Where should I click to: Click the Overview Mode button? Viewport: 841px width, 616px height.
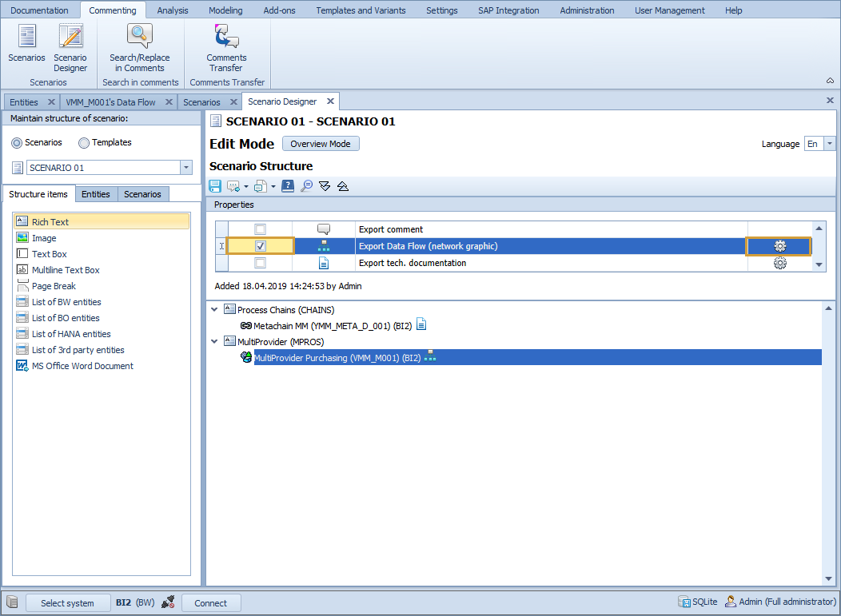320,143
